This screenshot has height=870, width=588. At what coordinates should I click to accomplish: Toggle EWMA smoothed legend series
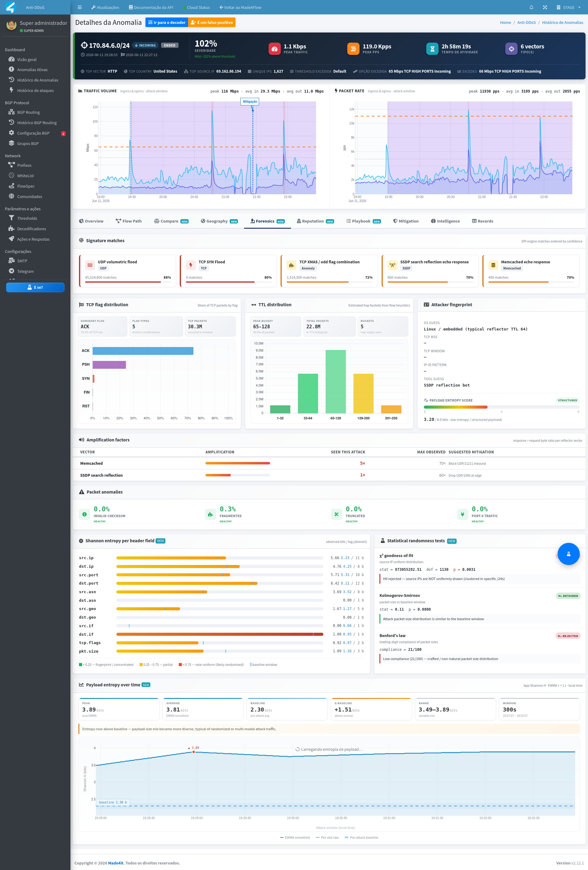coord(295,838)
